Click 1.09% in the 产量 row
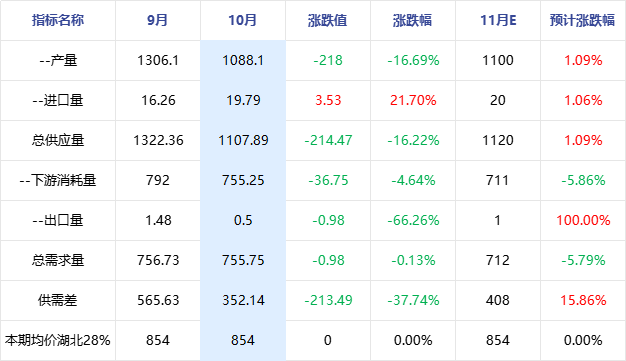The height and width of the screenshot is (361, 626). (x=583, y=60)
